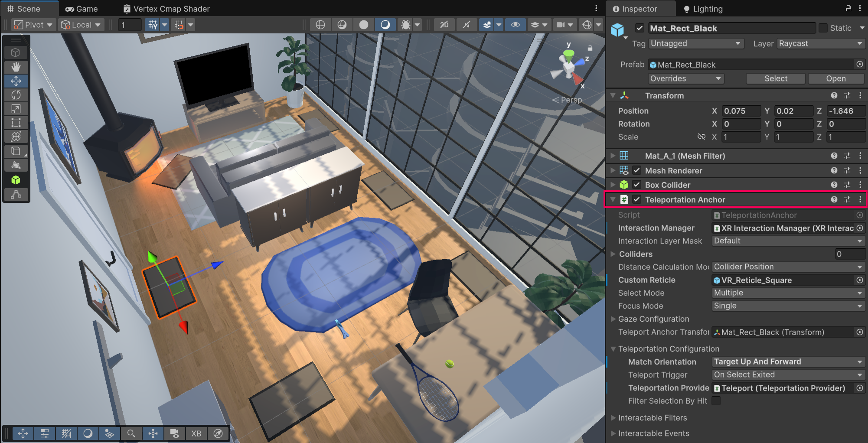868x443 pixels.
Task: Click the scene orientation gizmo's green Y axis
Action: [568, 54]
